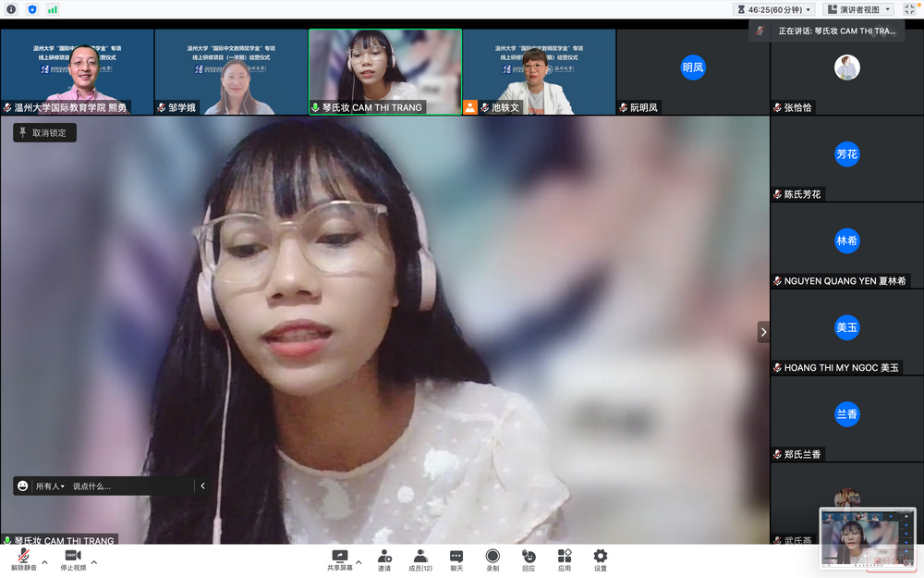
Task: Expand audio options arrow beside 解除静音
Action: (44, 561)
